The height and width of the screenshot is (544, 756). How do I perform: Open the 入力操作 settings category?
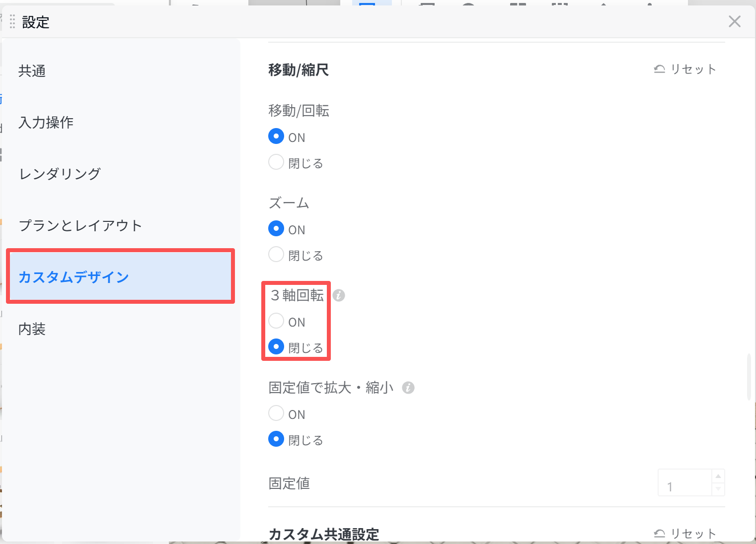[120, 123]
